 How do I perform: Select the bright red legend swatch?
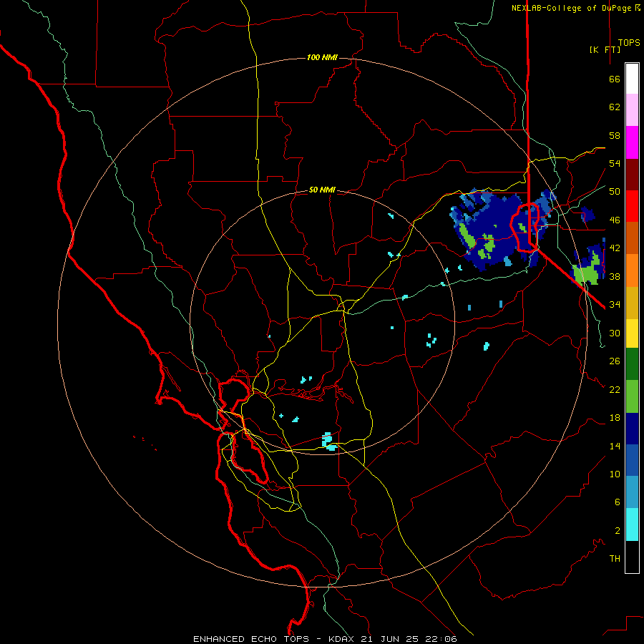(x=632, y=206)
